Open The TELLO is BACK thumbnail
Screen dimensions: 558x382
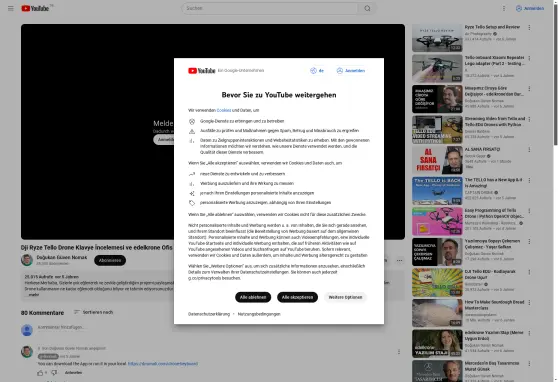point(437,191)
